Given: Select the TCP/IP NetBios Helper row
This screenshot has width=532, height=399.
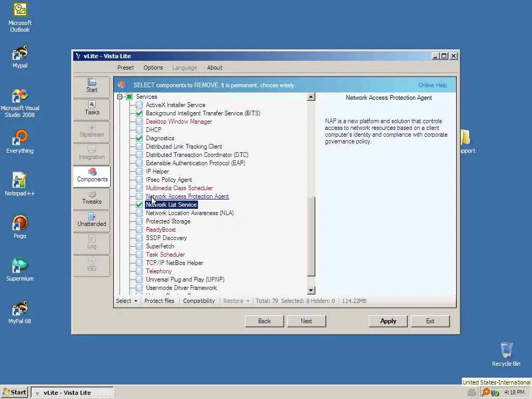Looking at the screenshot, I should [175, 263].
